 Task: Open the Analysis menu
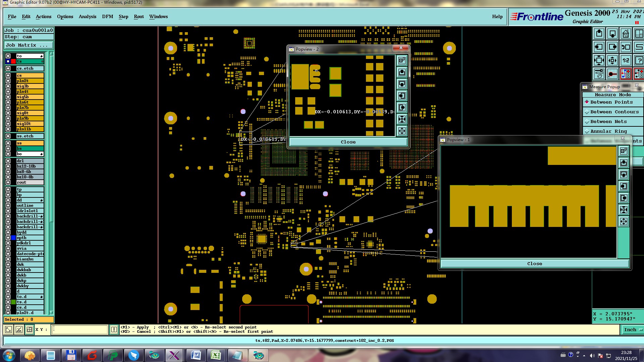pyautogui.click(x=87, y=16)
